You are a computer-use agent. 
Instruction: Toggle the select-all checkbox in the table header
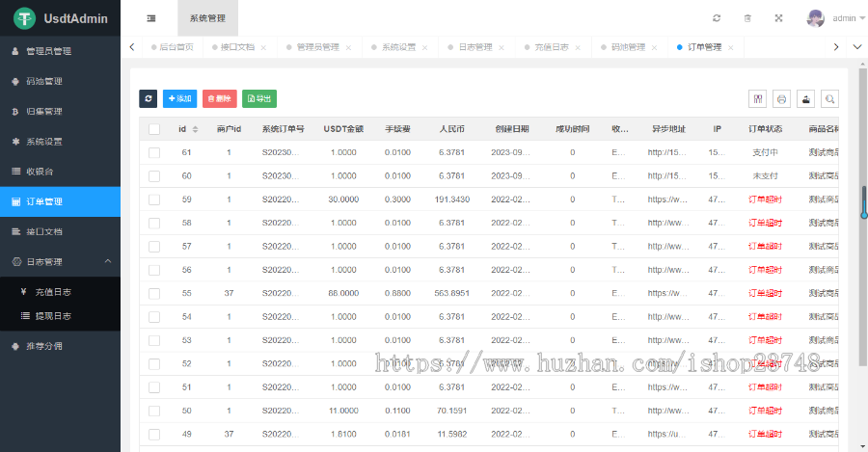pos(154,129)
